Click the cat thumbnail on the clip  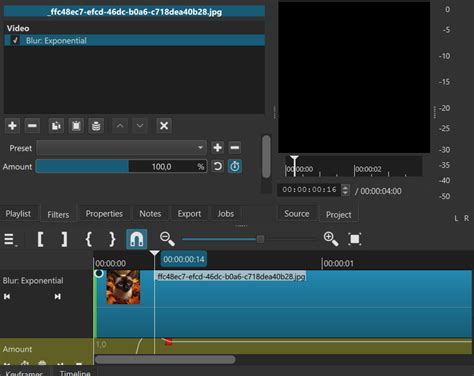point(123,287)
